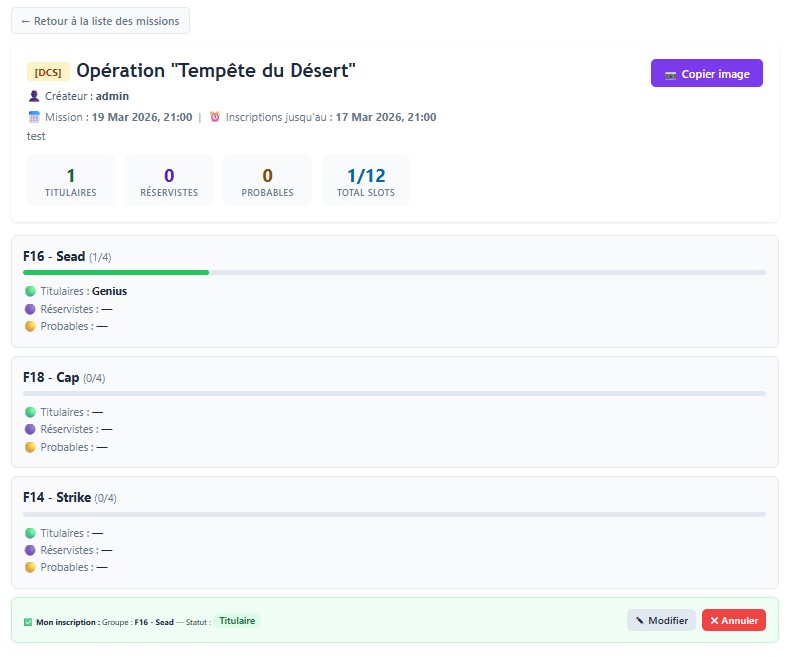Click the Titulaire status pill
The image size is (798, 657).
click(237, 621)
